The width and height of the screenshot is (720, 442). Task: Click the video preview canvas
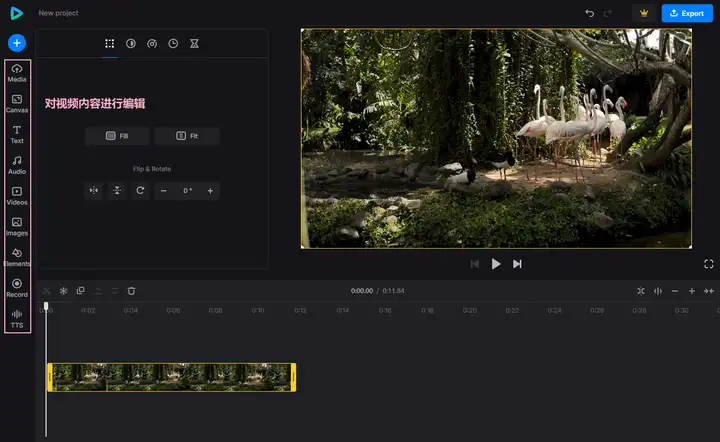click(x=496, y=139)
